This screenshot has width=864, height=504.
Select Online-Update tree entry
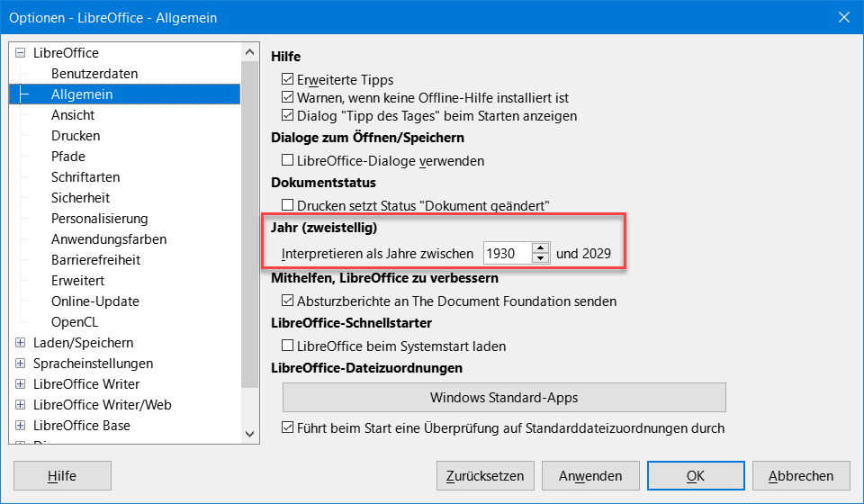click(94, 301)
